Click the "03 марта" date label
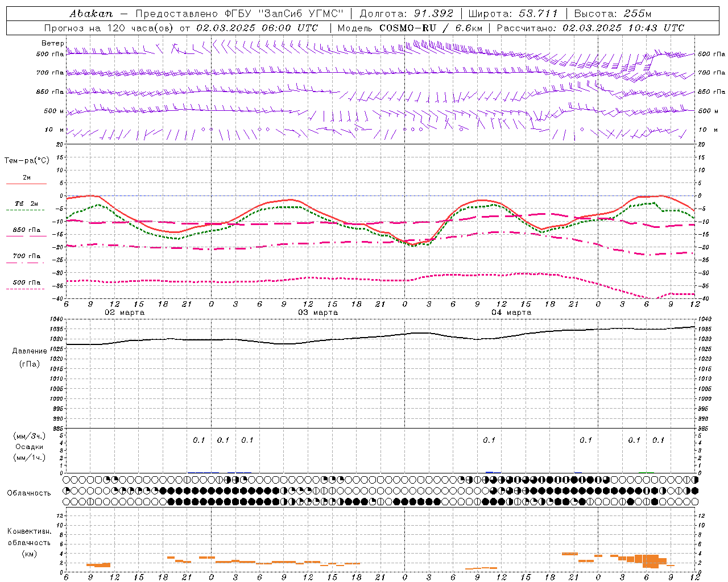 [x=318, y=313]
